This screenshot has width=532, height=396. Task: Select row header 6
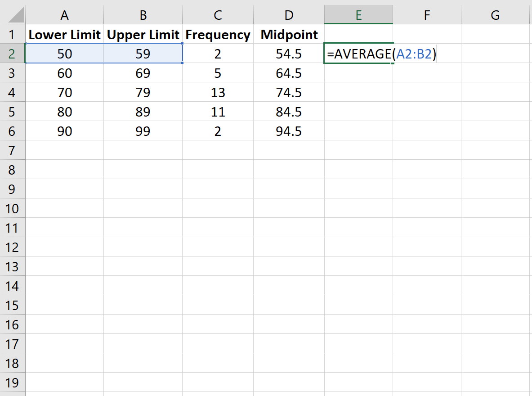tap(13, 131)
